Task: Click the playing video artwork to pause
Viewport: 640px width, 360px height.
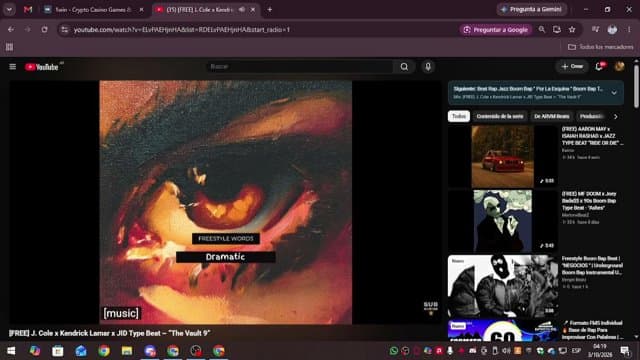Action: click(x=225, y=202)
